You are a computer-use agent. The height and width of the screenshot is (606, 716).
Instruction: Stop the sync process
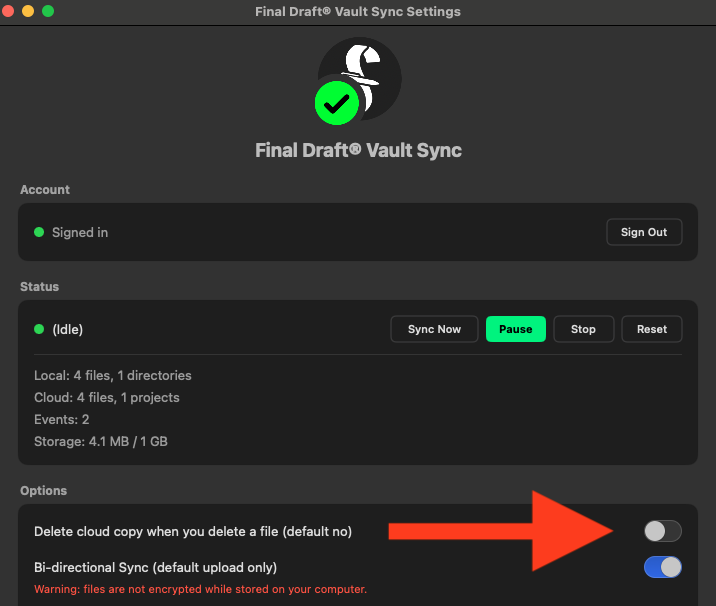(x=583, y=329)
